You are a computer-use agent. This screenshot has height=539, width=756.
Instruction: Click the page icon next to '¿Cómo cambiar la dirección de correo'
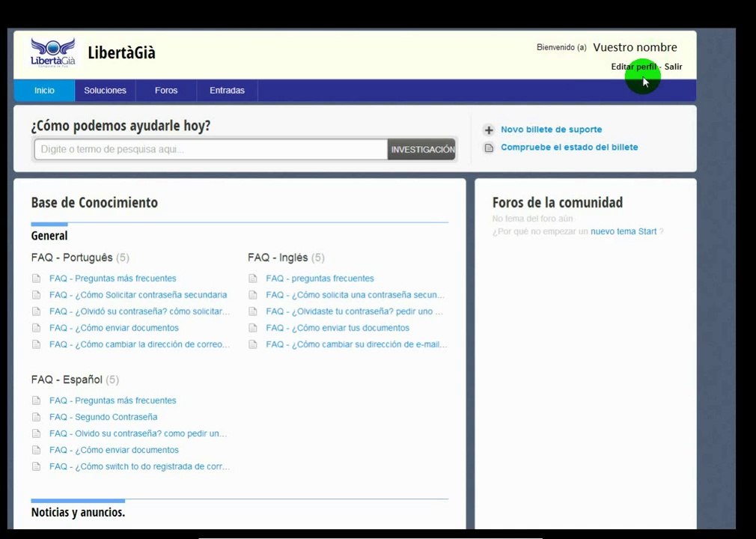tap(36, 344)
